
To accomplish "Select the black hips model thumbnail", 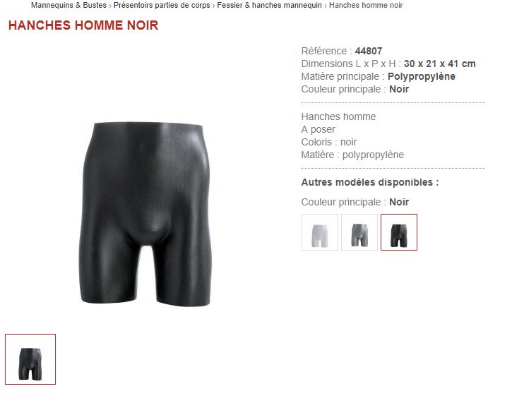I will click(x=399, y=232).
